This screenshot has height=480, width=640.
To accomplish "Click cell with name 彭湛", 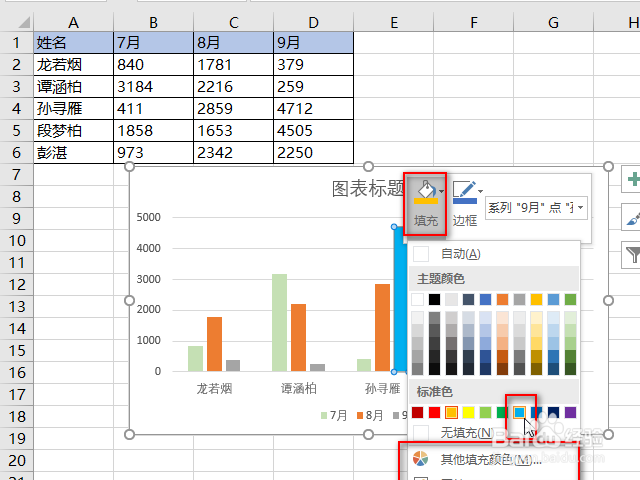I will point(73,153).
